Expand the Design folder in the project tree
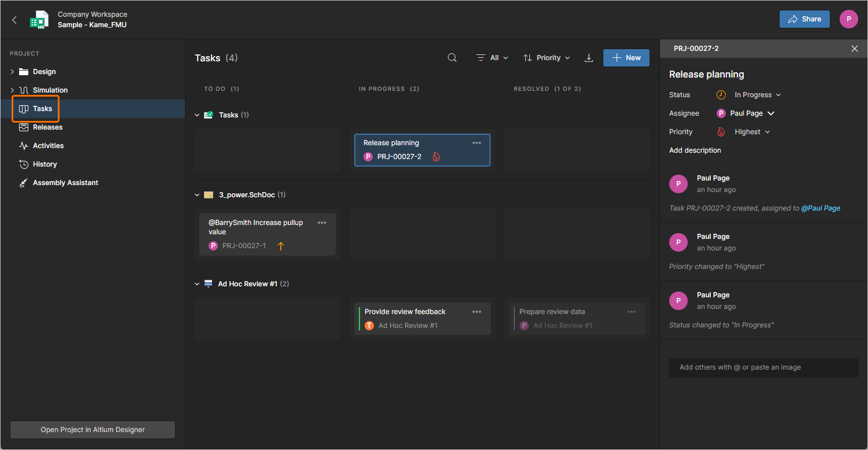868x450 pixels. pyautogui.click(x=12, y=71)
